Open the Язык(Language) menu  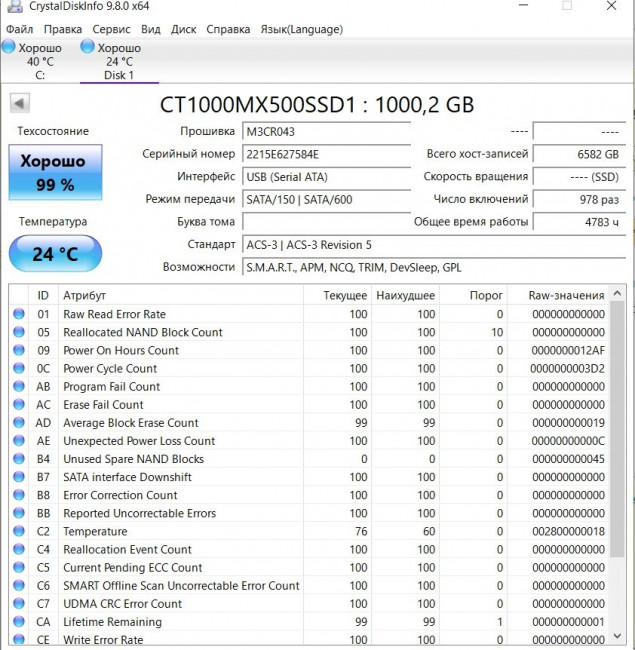point(301,29)
